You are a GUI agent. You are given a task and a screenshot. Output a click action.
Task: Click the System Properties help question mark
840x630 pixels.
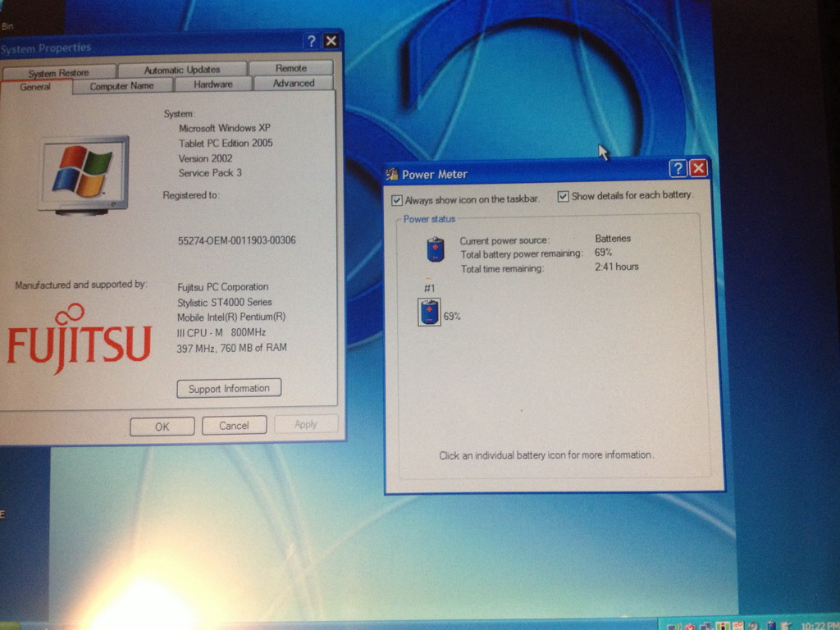click(x=311, y=41)
